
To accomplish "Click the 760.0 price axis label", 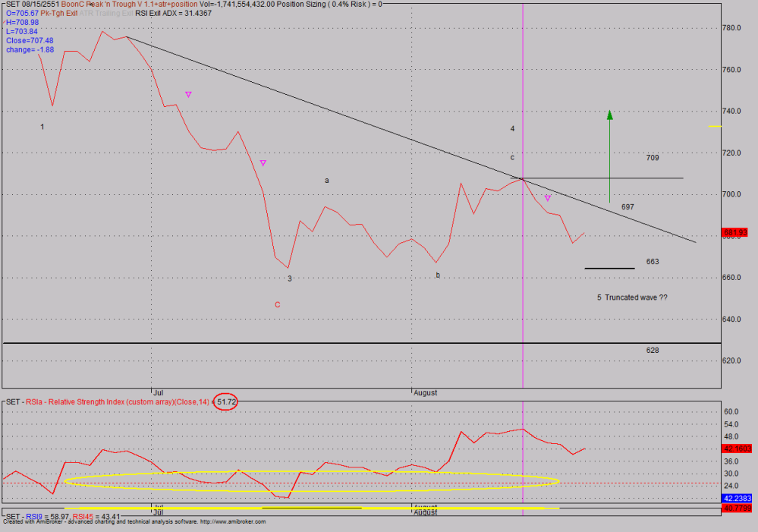I will coord(731,70).
